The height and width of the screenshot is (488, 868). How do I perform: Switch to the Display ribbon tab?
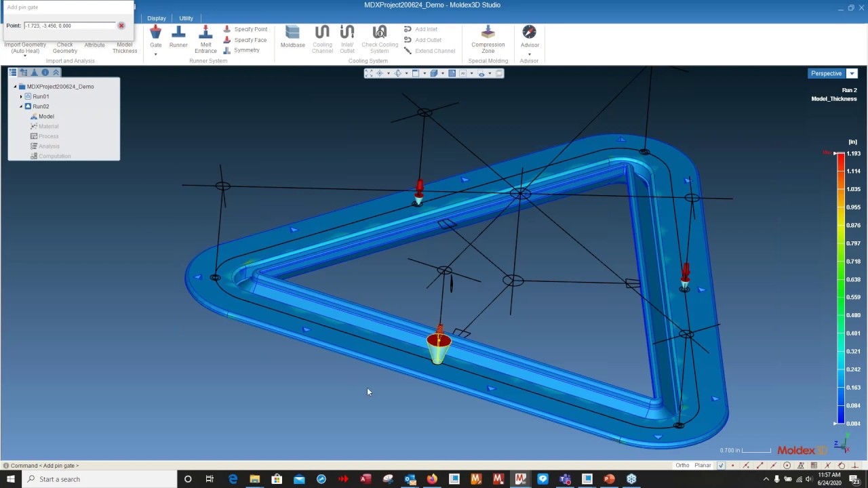point(156,18)
